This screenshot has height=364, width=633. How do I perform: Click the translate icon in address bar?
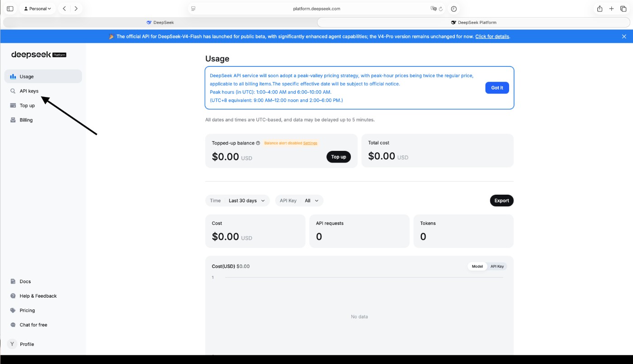(x=433, y=9)
